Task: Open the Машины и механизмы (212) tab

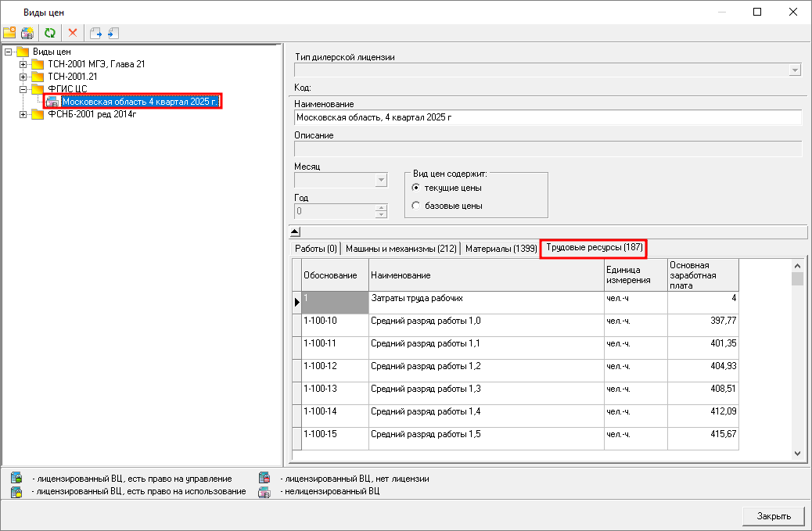Action: click(401, 249)
